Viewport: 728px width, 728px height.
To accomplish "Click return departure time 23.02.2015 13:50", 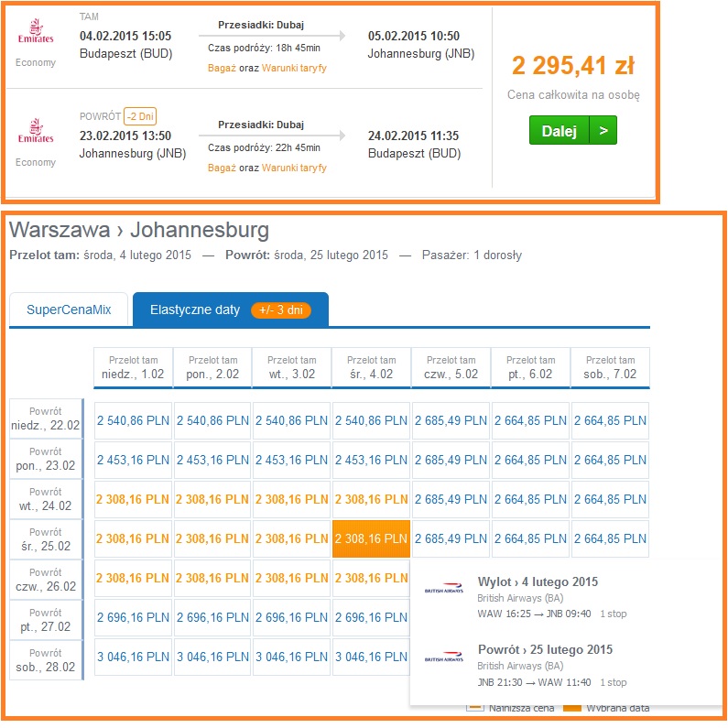I will (125, 136).
